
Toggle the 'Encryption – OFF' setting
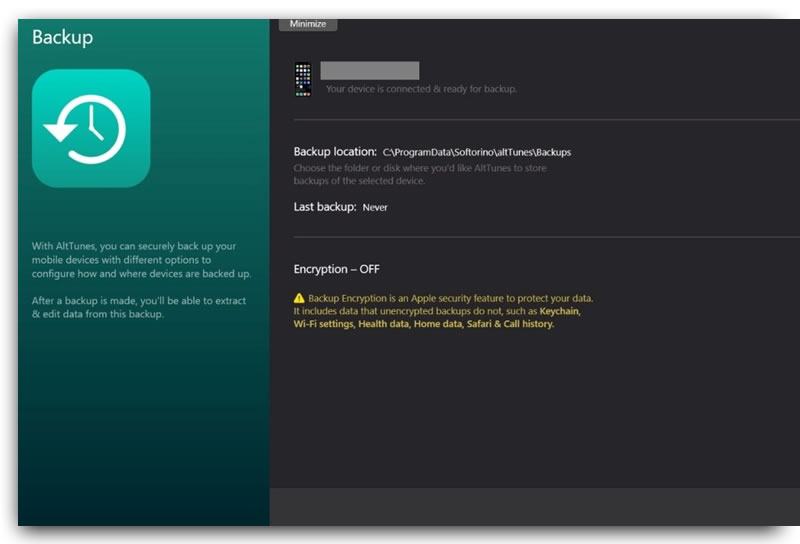336,269
